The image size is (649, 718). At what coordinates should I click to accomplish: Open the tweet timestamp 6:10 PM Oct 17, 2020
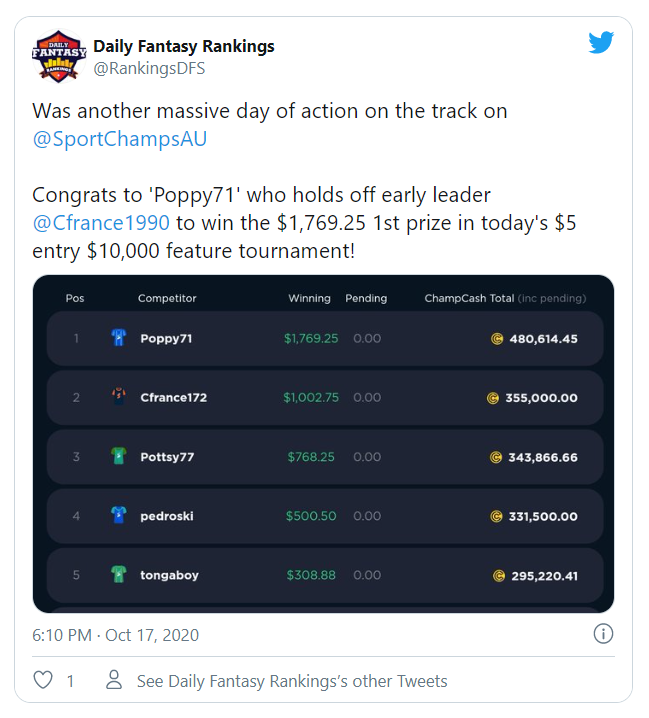(x=115, y=635)
